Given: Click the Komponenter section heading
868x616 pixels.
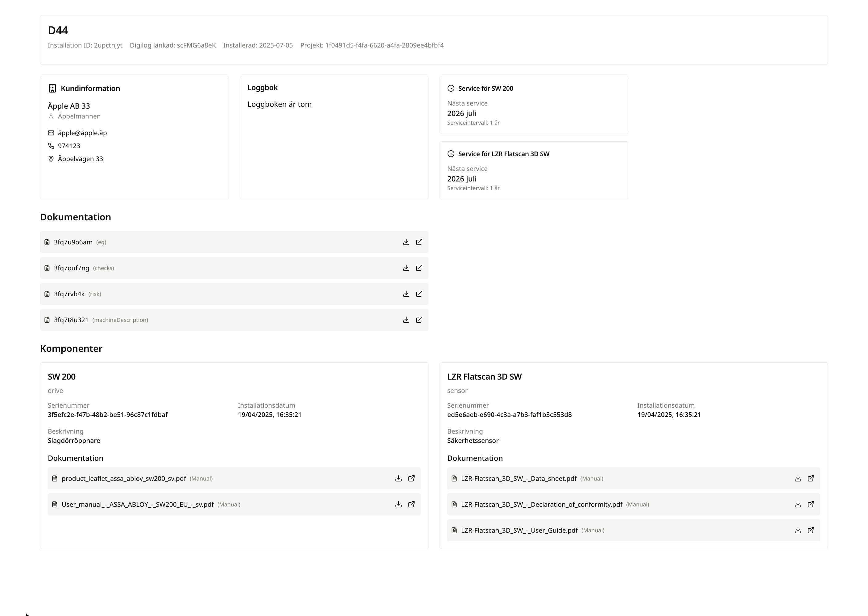Looking at the screenshot, I should pyautogui.click(x=71, y=349).
